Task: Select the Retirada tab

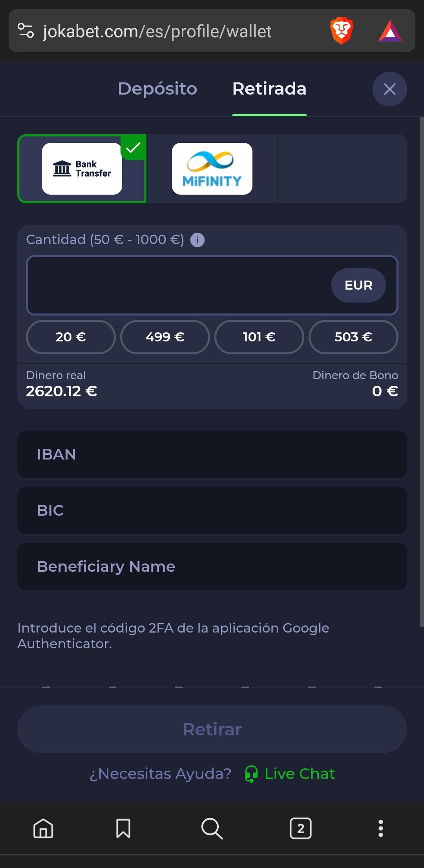Action: 269,89
